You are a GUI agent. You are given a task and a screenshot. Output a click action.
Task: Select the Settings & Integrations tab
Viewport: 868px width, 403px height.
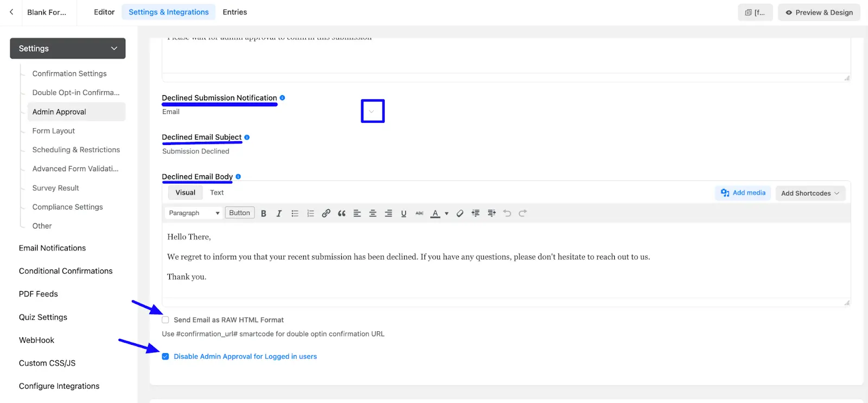click(x=169, y=12)
